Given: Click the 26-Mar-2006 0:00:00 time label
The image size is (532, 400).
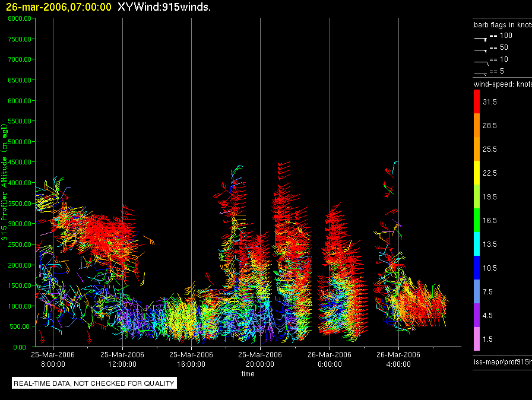Looking at the screenshot, I should click(330, 359).
